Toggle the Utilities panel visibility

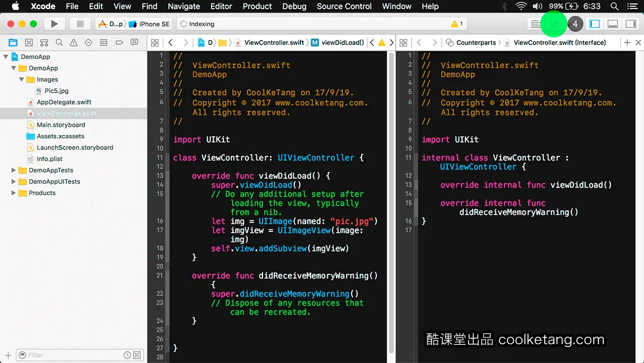(x=631, y=24)
